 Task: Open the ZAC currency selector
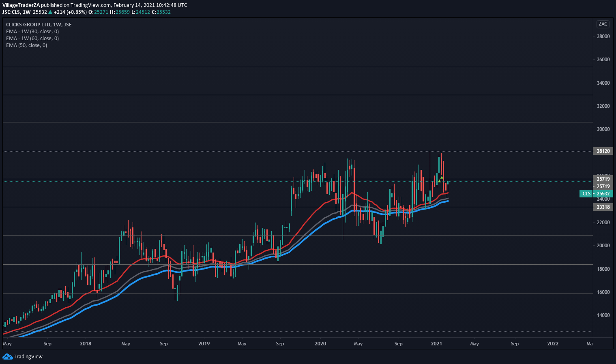click(x=603, y=24)
